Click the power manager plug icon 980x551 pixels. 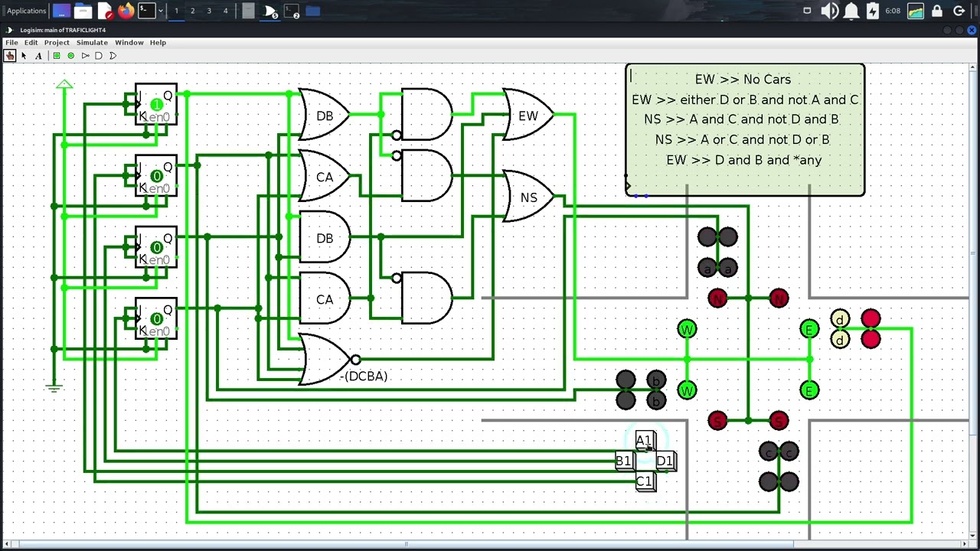tap(873, 11)
